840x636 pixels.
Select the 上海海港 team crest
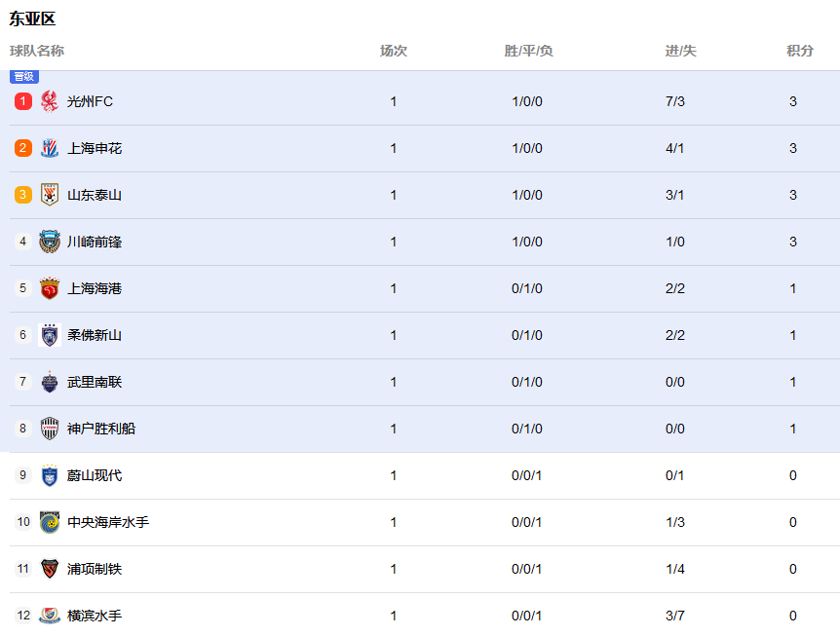50,288
